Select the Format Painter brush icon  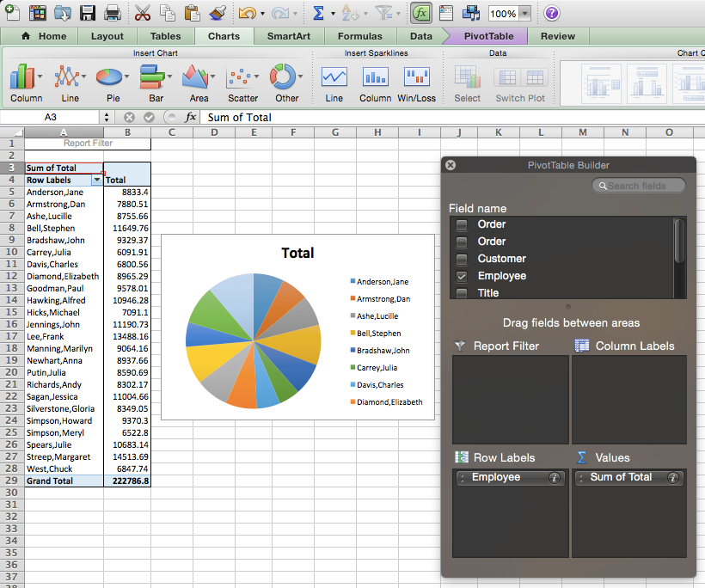tap(221, 12)
